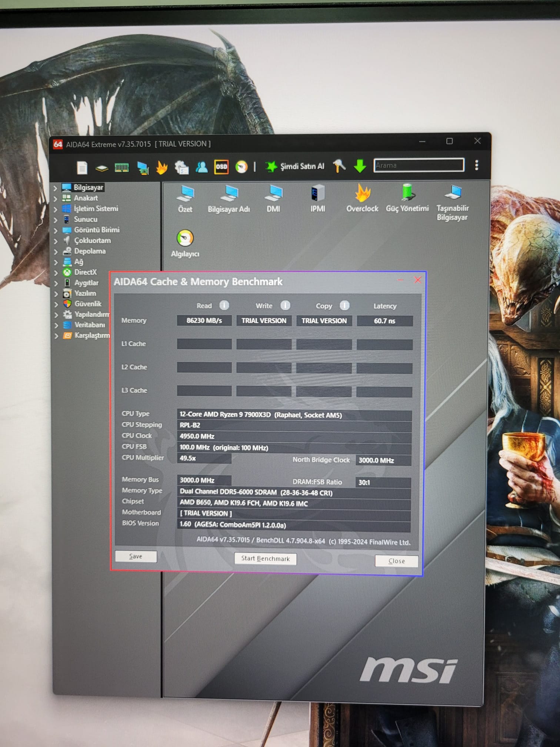Select Yapılandırma in the sidebar tree
Image resolution: width=560 pixels, height=747 pixels.
[92, 314]
